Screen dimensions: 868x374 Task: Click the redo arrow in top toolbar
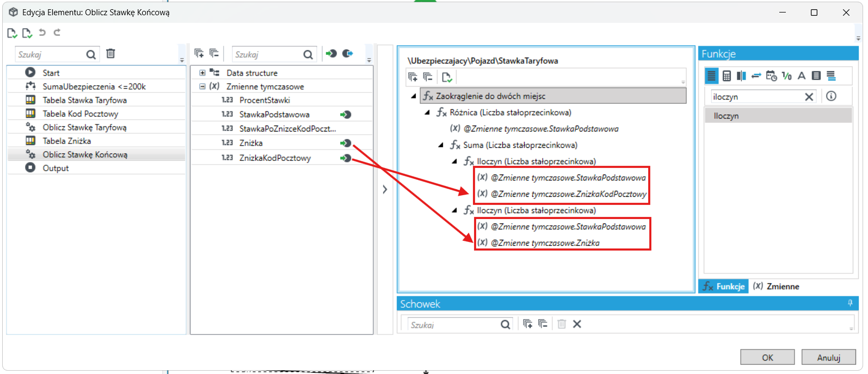point(57,33)
